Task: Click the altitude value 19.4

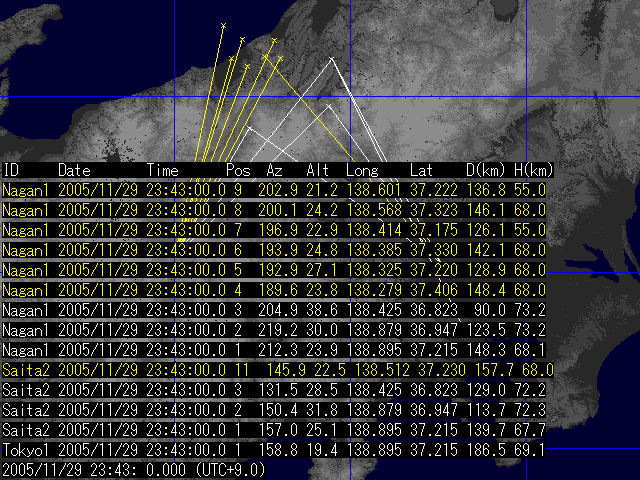Action: [x=322, y=450]
